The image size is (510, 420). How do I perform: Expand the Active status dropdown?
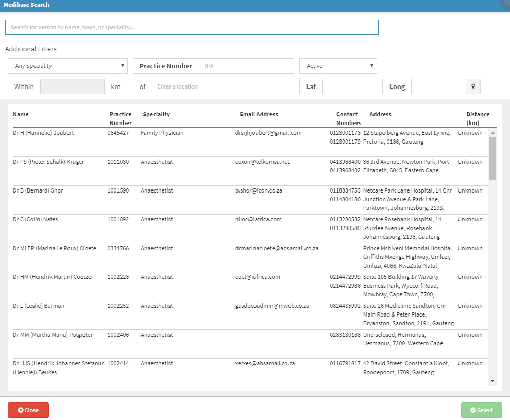338,66
